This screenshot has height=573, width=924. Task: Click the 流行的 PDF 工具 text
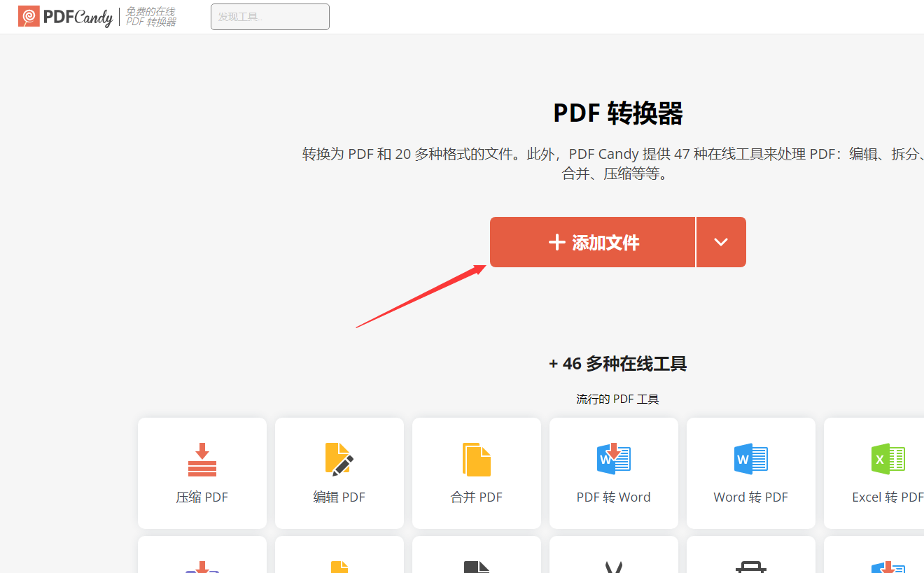(618, 399)
